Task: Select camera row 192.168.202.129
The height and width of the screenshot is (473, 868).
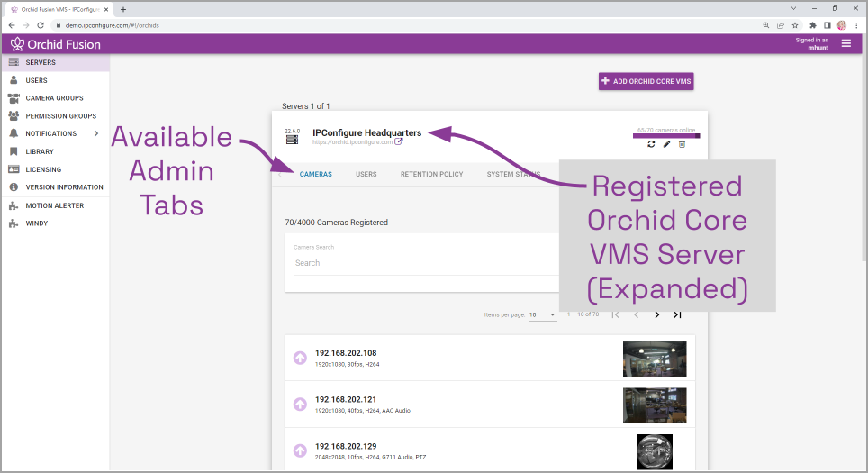Action: tap(490, 450)
